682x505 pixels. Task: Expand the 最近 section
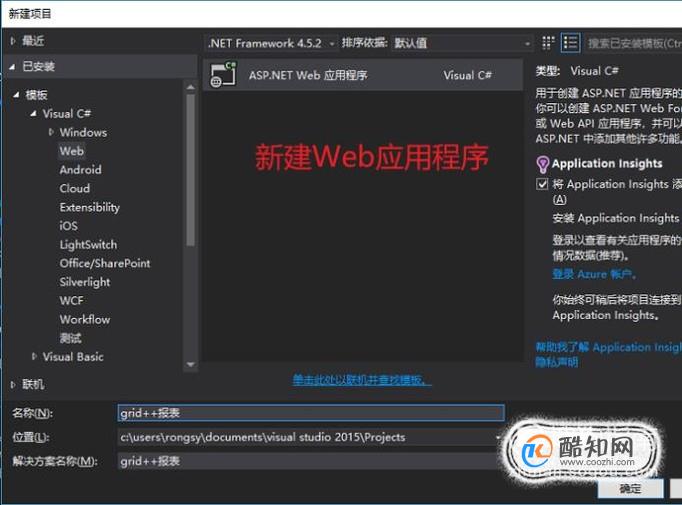(13, 41)
